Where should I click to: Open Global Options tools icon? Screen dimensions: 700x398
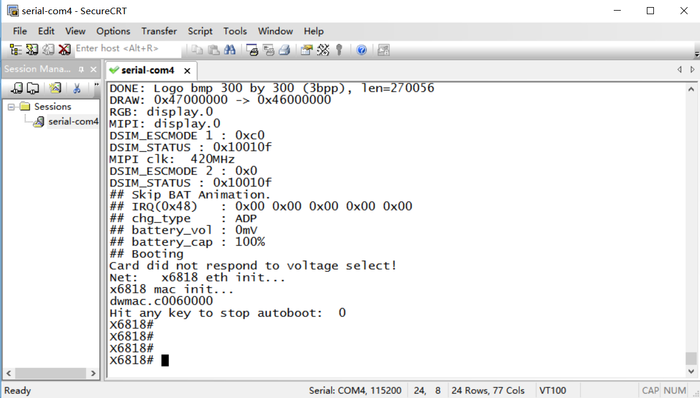pyautogui.click(x=323, y=50)
